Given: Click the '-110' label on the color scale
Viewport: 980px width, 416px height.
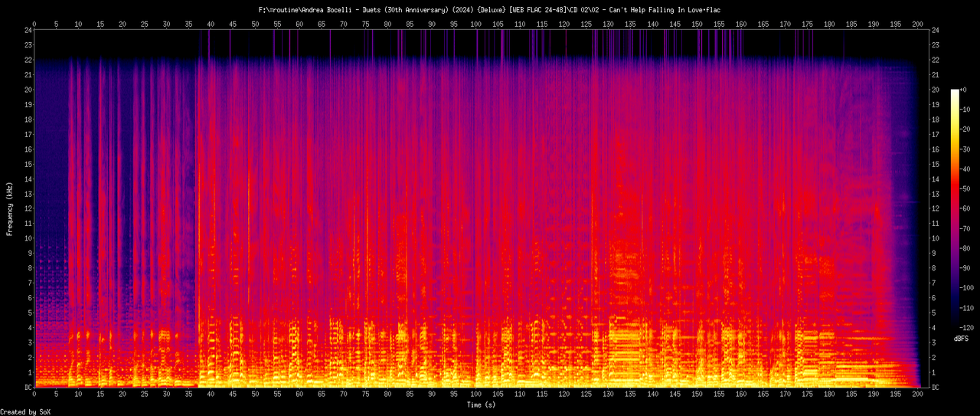Looking at the screenshot, I should click(966, 307).
